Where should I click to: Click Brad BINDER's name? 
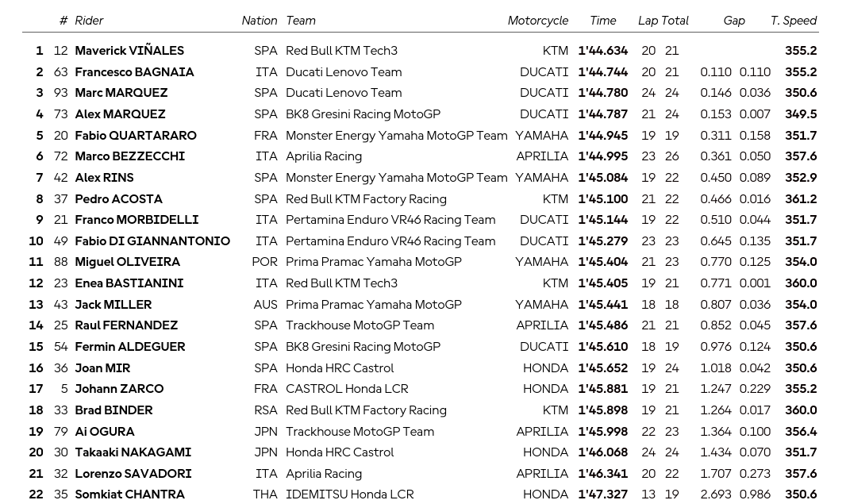[x=113, y=410]
